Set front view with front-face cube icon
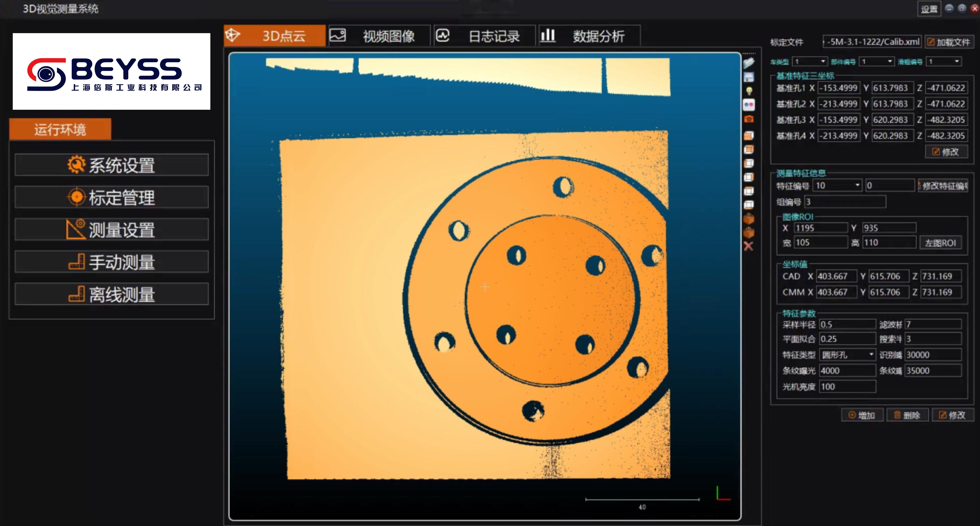980x526 pixels. pyautogui.click(x=749, y=136)
